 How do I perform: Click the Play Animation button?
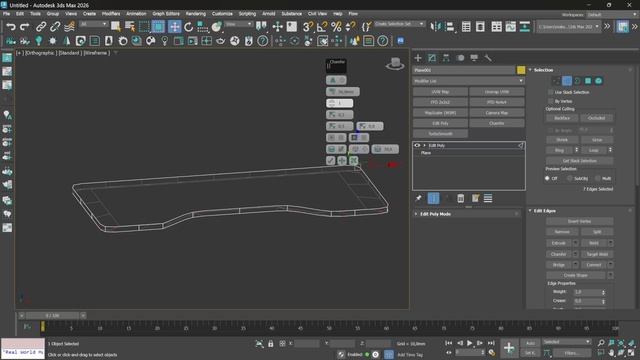[469, 343]
